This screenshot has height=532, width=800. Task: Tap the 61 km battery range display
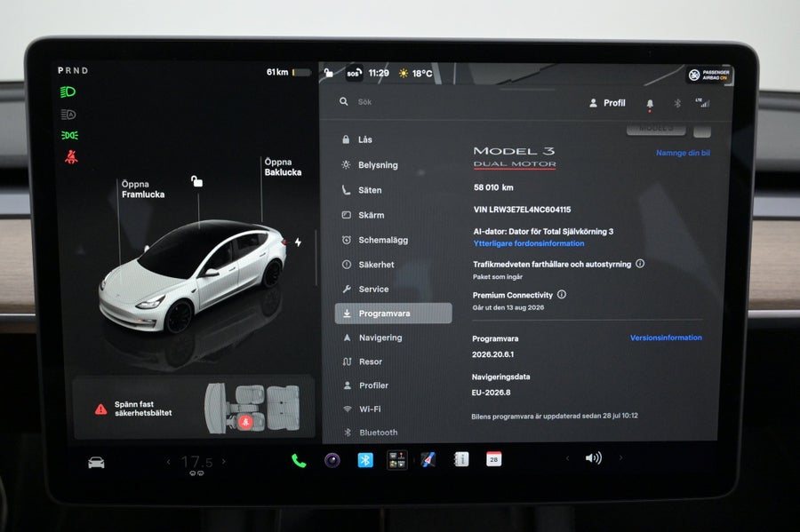[288, 72]
